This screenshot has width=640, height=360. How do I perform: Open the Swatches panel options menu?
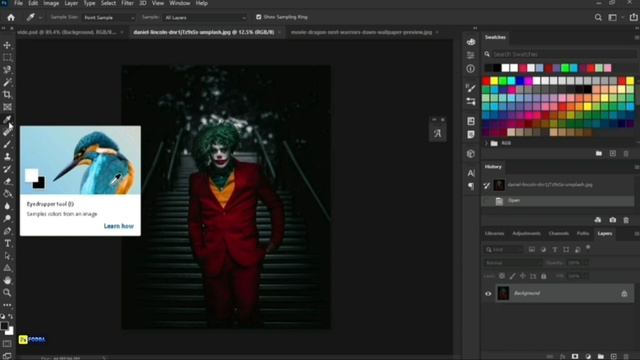[636, 37]
